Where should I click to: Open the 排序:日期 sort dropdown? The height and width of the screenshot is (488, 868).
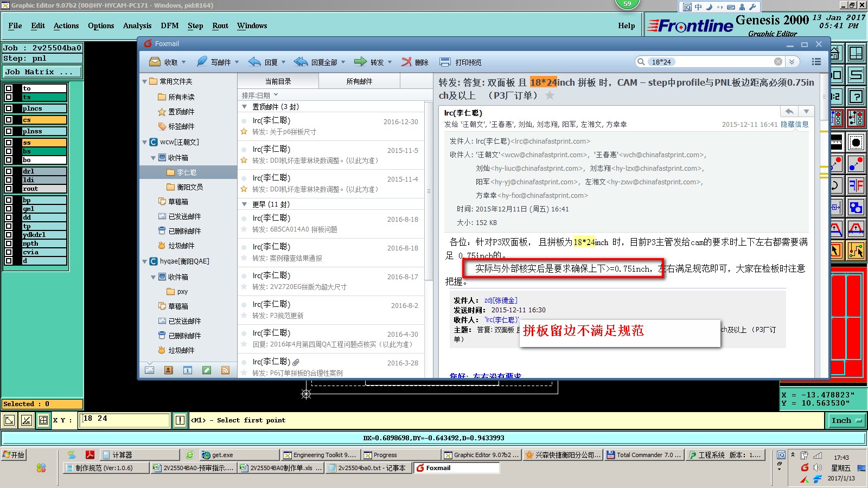(x=260, y=95)
